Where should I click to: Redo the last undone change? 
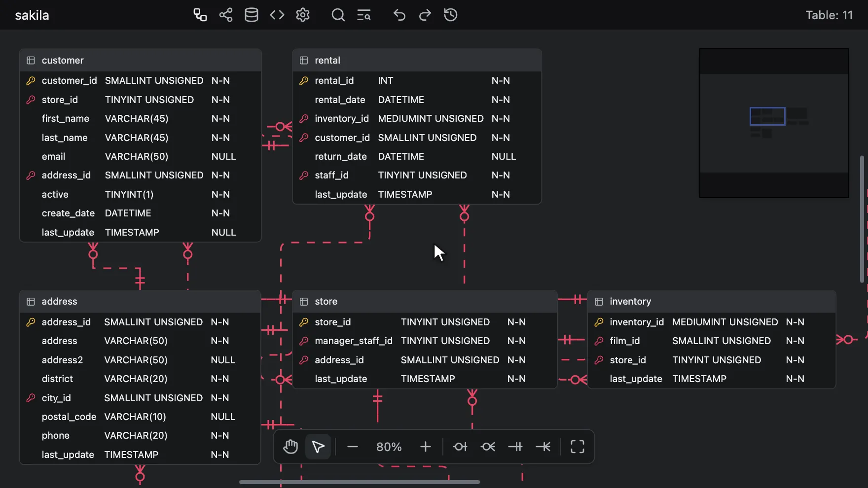[425, 15]
